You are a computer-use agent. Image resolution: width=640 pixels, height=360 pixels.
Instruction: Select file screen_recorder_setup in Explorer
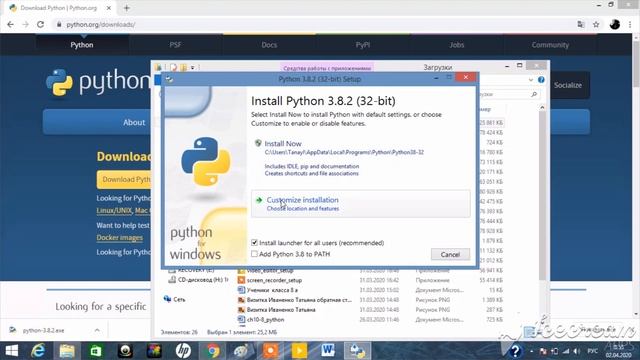tap(274, 280)
